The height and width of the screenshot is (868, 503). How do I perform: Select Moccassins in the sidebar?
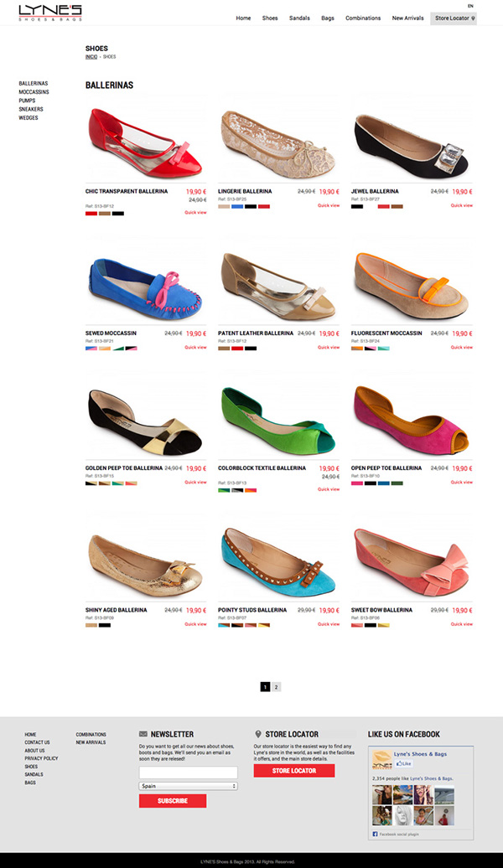pyautogui.click(x=34, y=92)
